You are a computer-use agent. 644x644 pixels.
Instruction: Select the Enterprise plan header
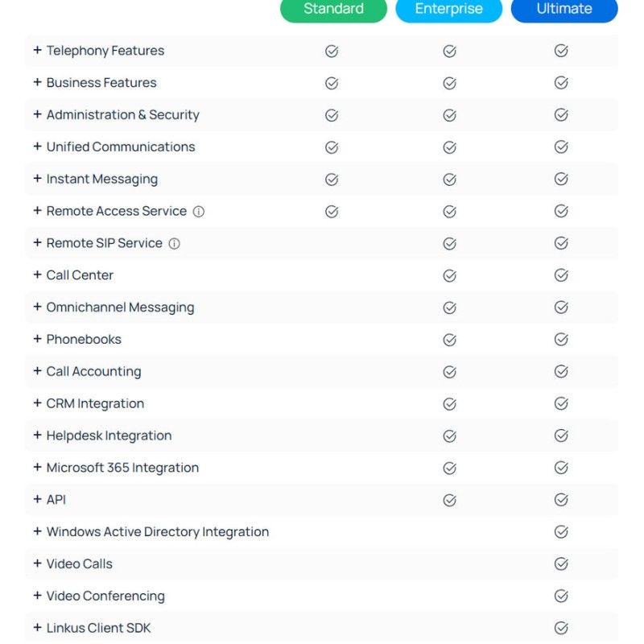tap(449, 9)
